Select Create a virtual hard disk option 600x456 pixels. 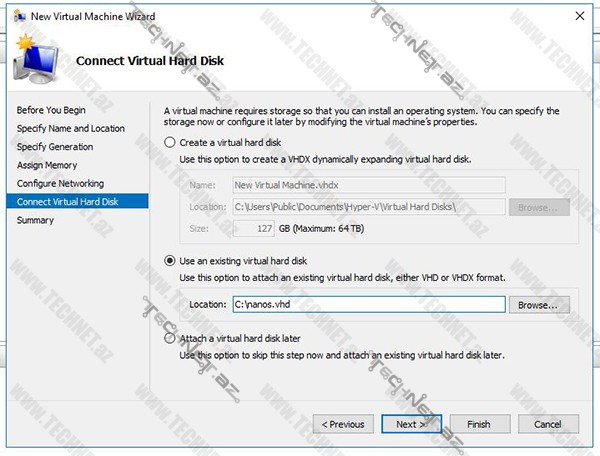(170, 143)
